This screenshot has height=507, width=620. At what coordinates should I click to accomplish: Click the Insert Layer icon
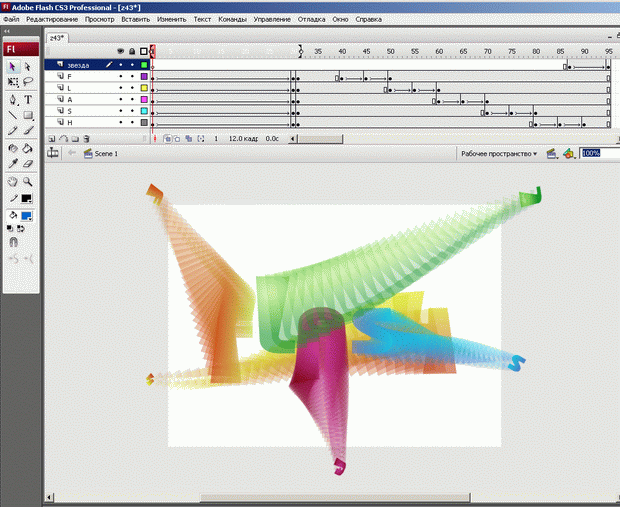(51, 139)
